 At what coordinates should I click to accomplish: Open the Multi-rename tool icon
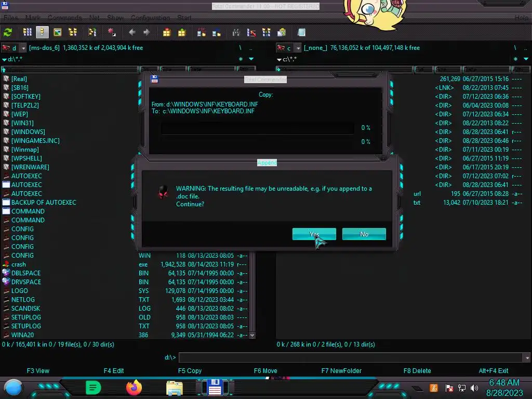pos(251,33)
